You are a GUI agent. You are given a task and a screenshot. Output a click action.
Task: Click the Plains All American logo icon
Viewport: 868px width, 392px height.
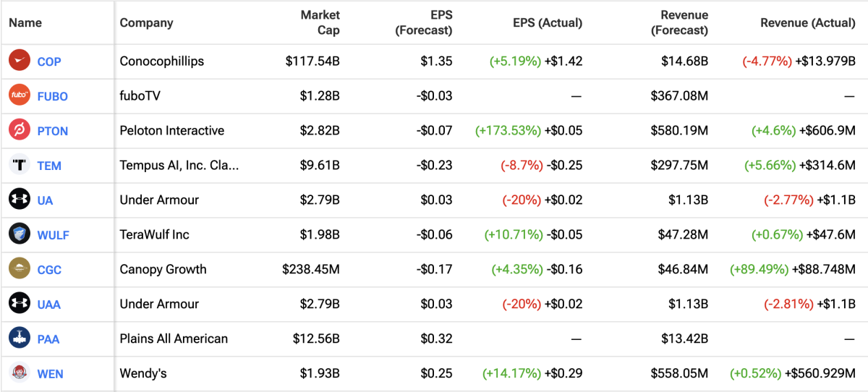(19, 338)
